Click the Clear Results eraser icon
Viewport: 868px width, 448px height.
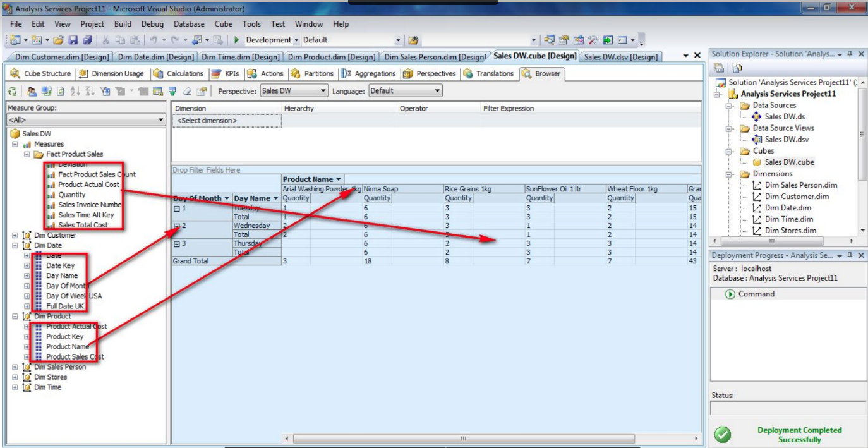[x=187, y=91]
